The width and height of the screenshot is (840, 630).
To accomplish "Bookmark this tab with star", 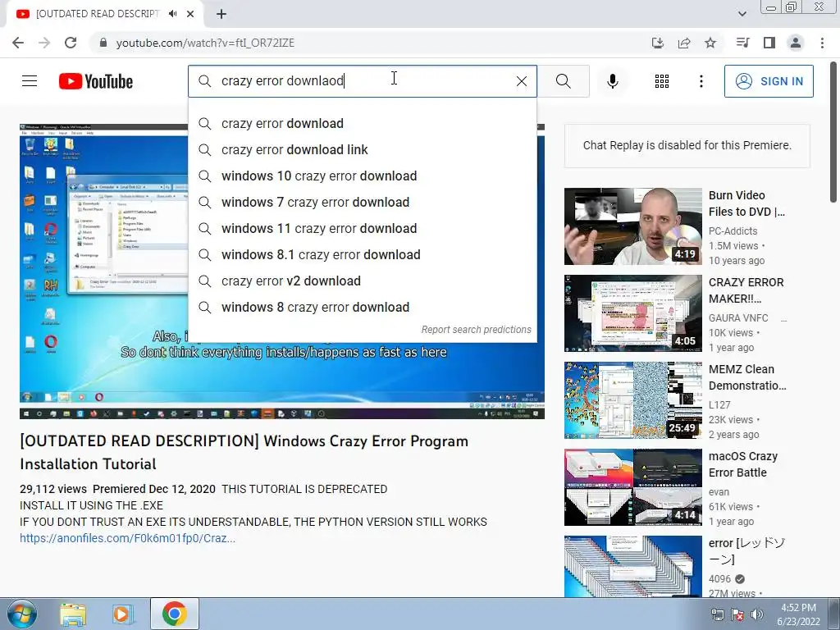I will pyautogui.click(x=710, y=43).
